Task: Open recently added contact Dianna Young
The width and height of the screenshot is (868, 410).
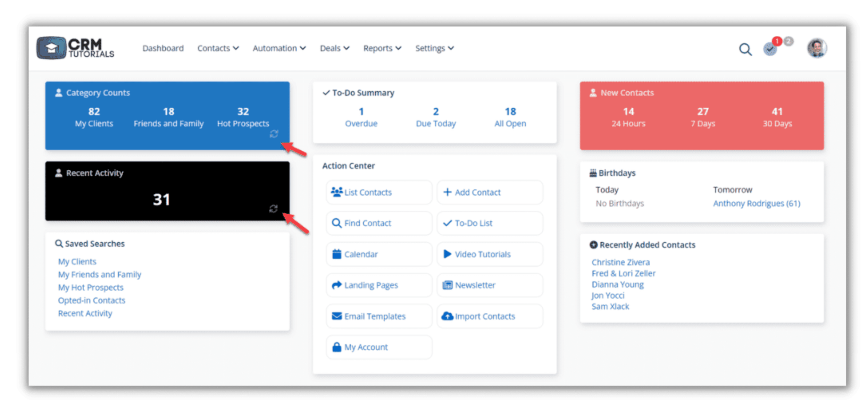Action: tap(617, 285)
